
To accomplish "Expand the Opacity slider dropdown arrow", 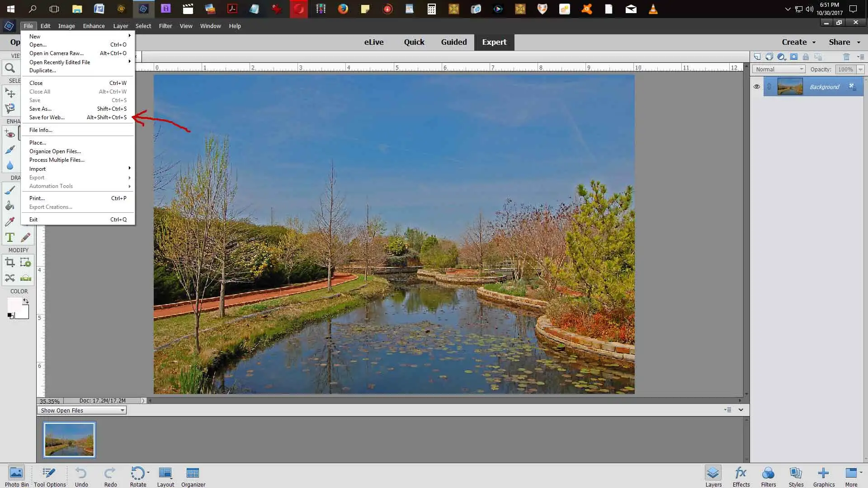I will coord(860,69).
